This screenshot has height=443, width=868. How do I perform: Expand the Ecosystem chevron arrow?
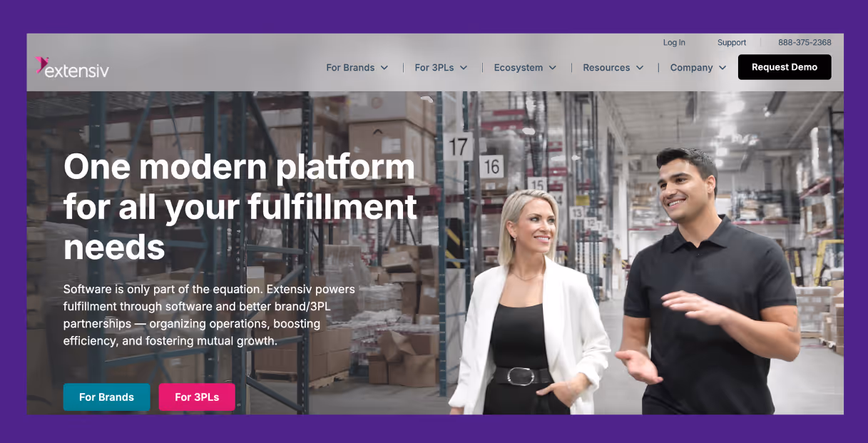click(x=553, y=68)
